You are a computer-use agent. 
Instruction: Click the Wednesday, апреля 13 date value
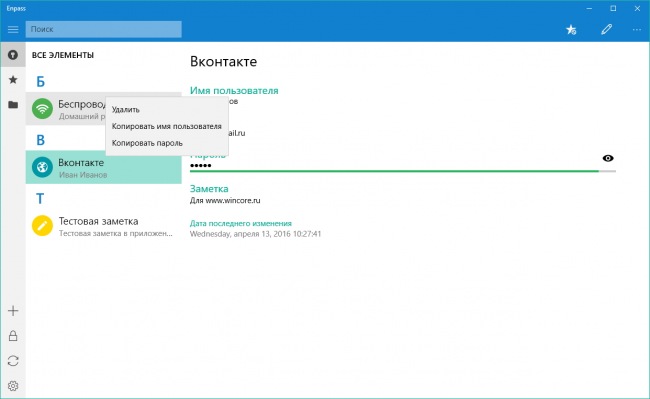click(x=255, y=234)
